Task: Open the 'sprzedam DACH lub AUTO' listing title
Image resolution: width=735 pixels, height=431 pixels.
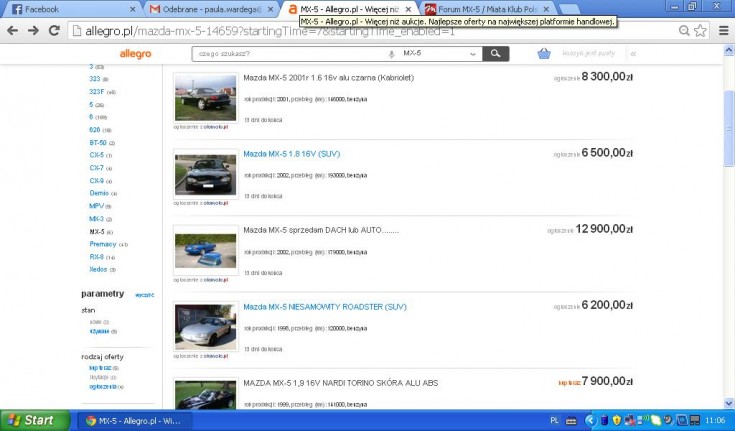Action: tap(321, 230)
